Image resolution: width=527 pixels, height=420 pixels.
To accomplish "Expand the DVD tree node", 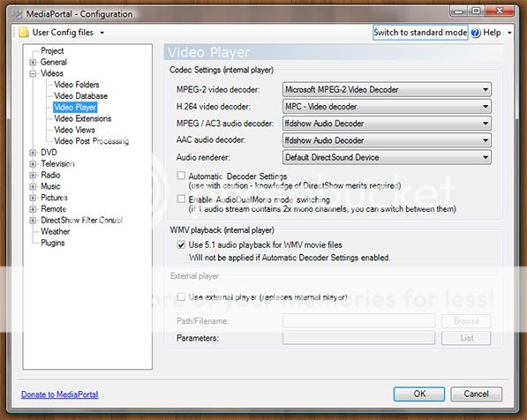I will (33, 153).
